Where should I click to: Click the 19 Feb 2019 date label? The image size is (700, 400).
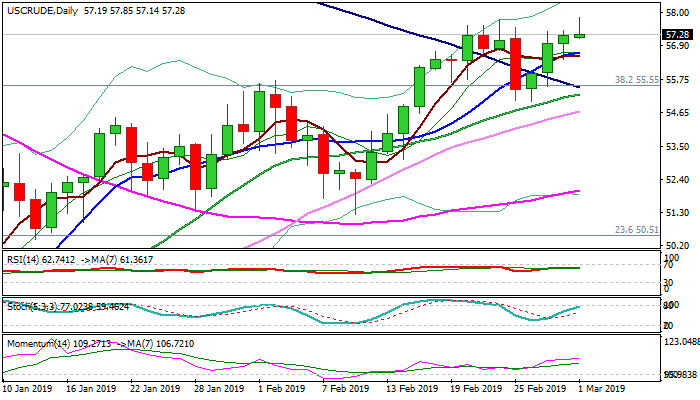point(480,388)
